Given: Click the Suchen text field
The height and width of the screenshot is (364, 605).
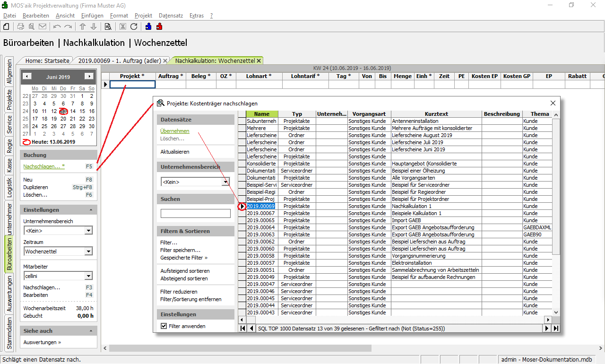Looking at the screenshot, I should 195,214.
